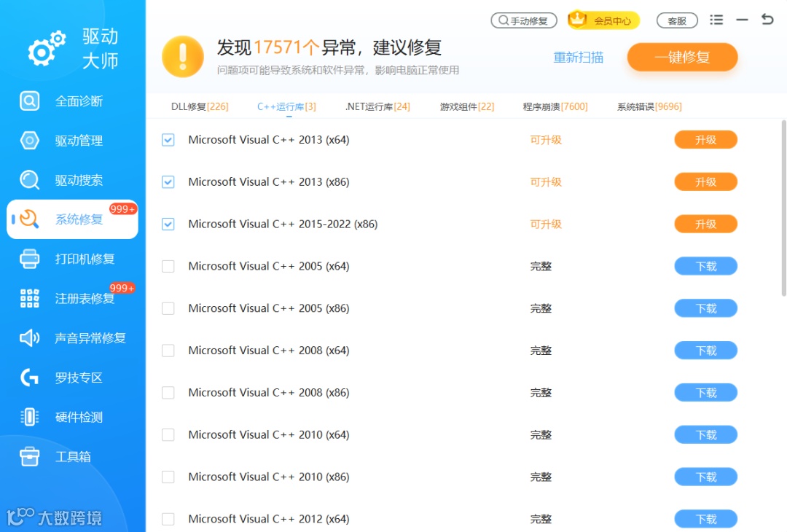This screenshot has height=532, width=787.
Task: Open the 硬件检测 chip icon
Action: point(30,417)
